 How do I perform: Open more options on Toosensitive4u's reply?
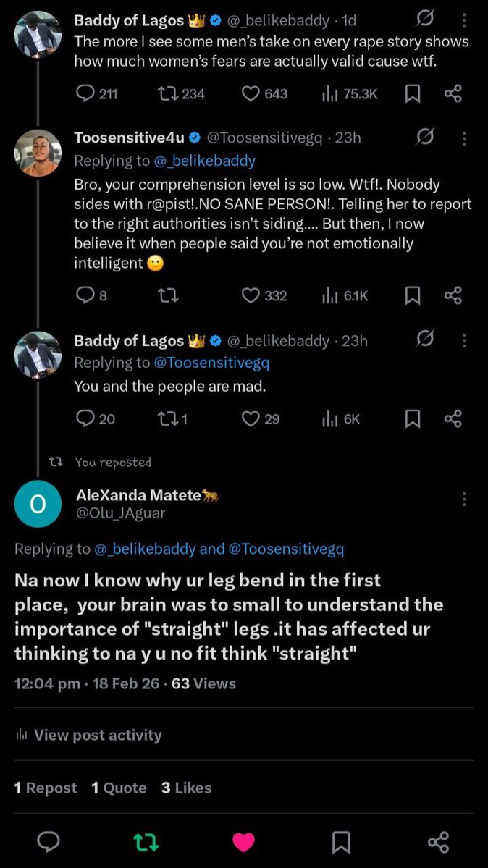[463, 138]
